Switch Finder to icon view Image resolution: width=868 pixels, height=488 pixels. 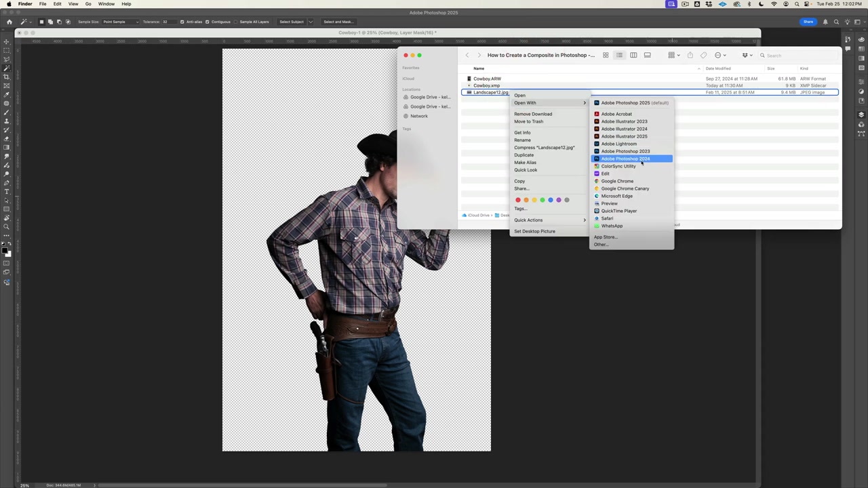pos(606,56)
